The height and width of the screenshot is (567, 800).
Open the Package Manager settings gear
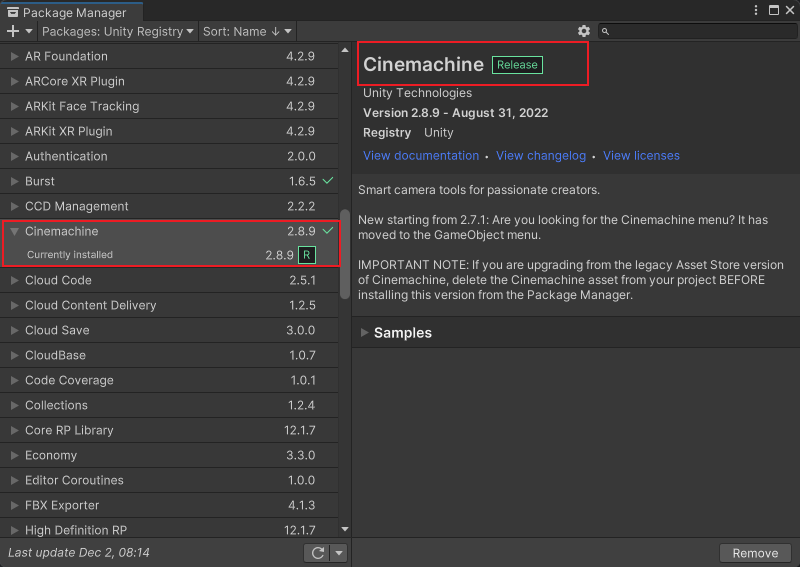(584, 32)
